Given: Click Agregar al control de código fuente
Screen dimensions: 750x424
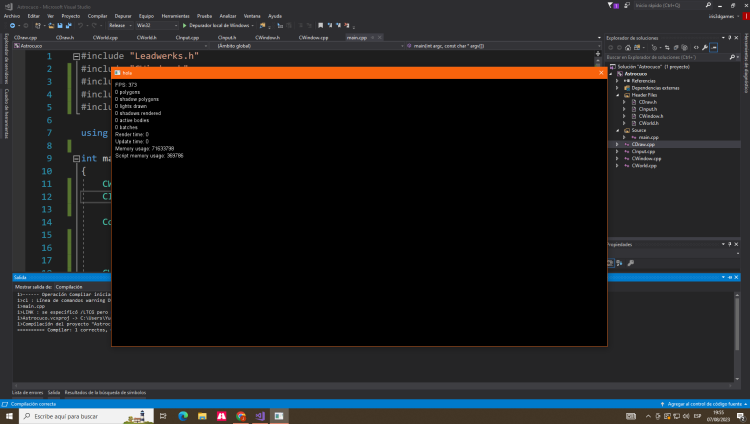Looking at the screenshot, I should (x=704, y=404).
